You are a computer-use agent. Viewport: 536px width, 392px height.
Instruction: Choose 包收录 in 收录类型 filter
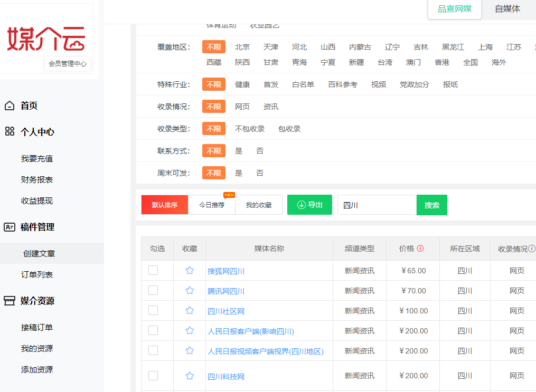click(289, 129)
